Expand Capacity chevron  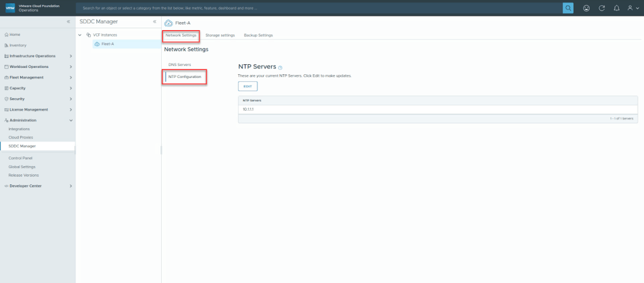tap(71, 88)
